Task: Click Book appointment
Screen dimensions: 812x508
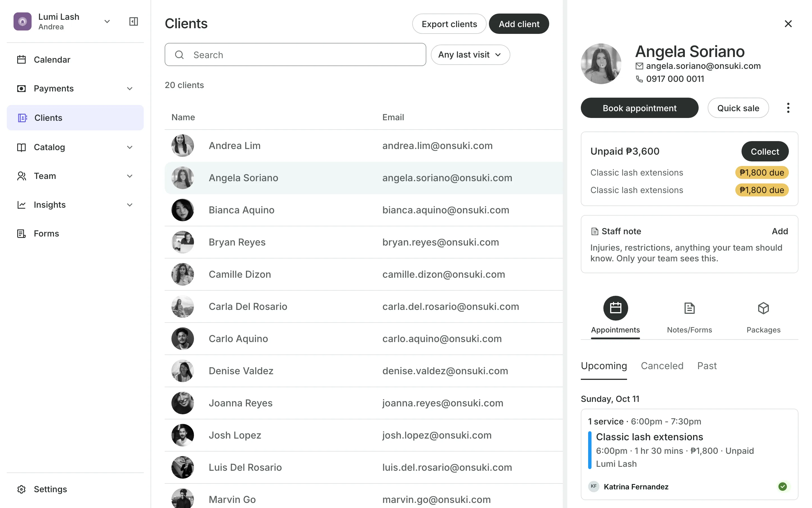Action: pyautogui.click(x=639, y=108)
